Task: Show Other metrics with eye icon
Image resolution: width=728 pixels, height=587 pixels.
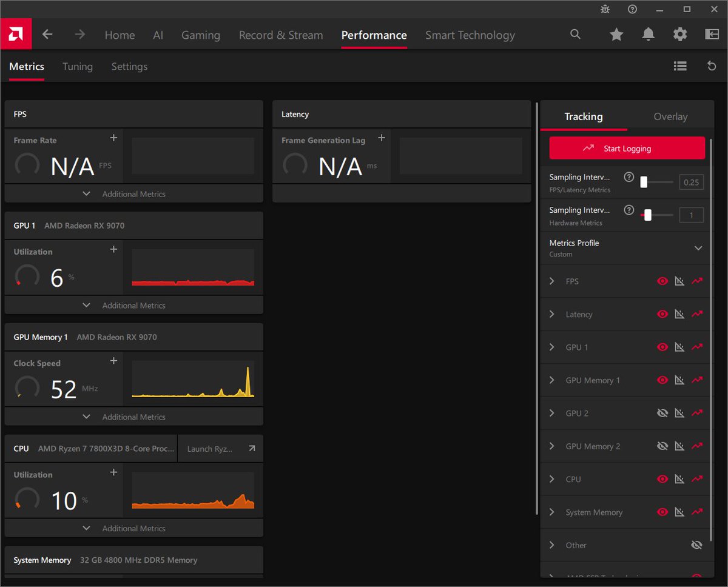Action: (x=696, y=545)
